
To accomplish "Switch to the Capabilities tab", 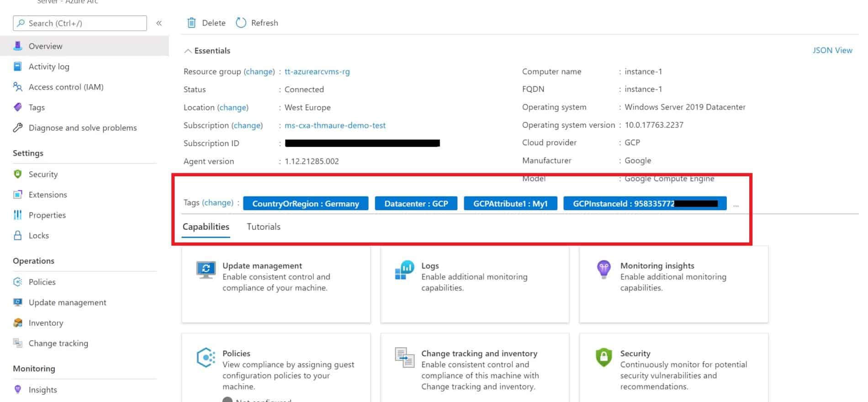I will 206,227.
